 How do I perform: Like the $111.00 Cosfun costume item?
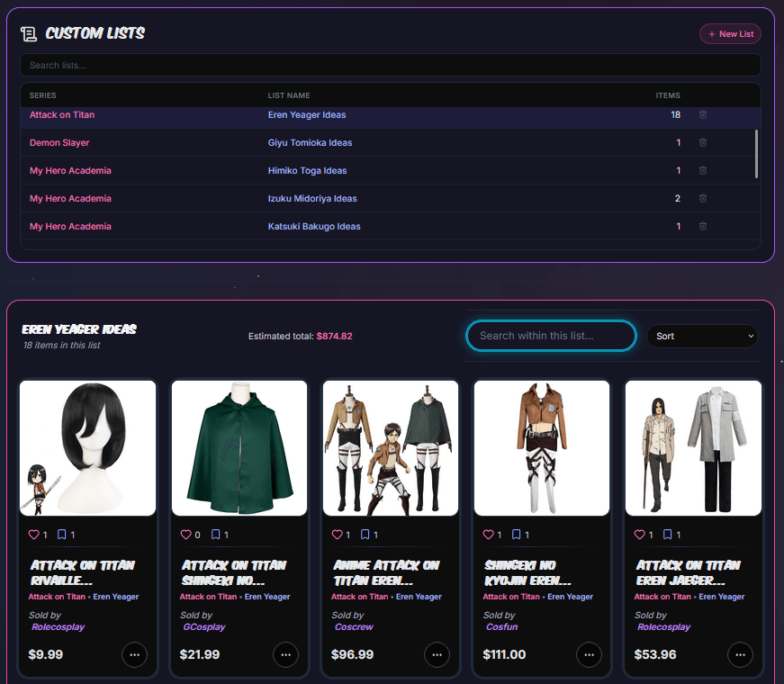(x=489, y=535)
